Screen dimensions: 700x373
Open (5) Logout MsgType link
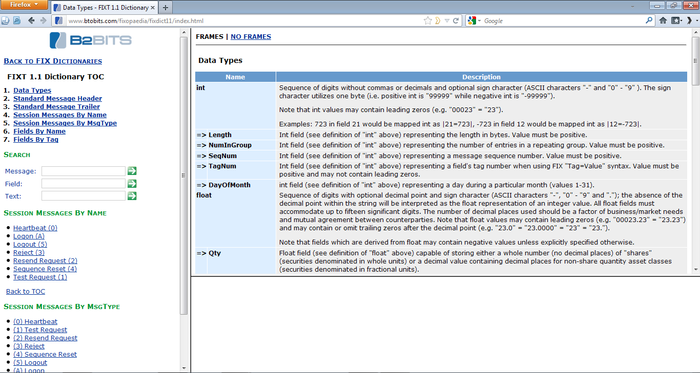(30, 363)
